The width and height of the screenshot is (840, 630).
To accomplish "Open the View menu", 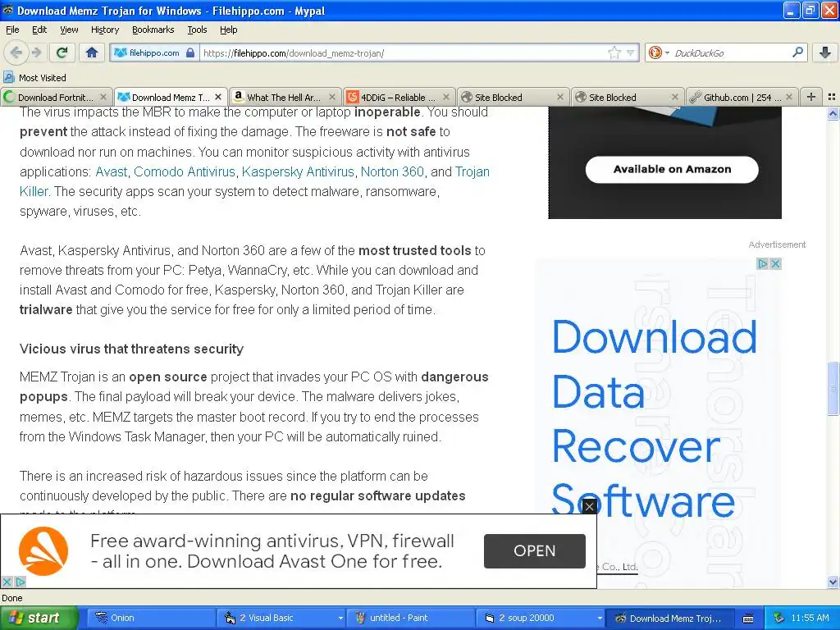I will (69, 30).
